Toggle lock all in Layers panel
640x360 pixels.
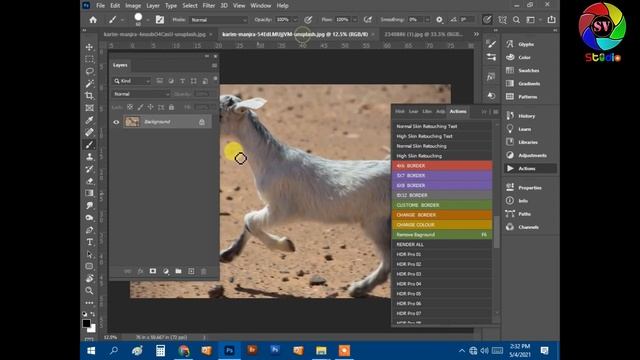coord(171,107)
